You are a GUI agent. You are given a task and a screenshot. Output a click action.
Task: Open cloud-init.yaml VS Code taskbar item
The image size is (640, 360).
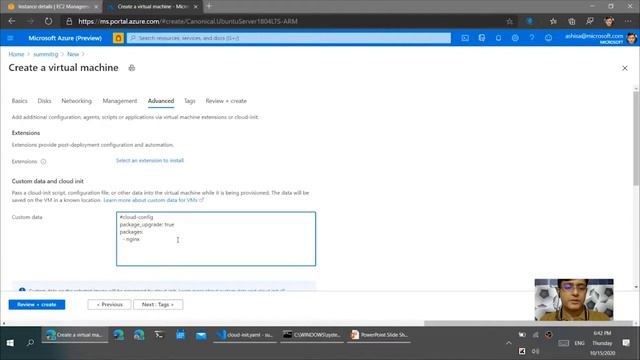tap(245, 335)
